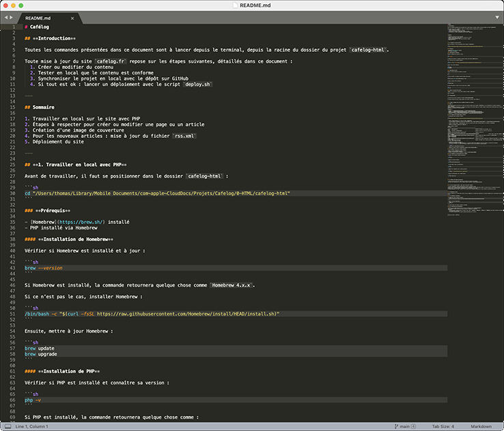
Task: Open the Markdown syntax selector
Action: pyautogui.click(x=481, y=426)
